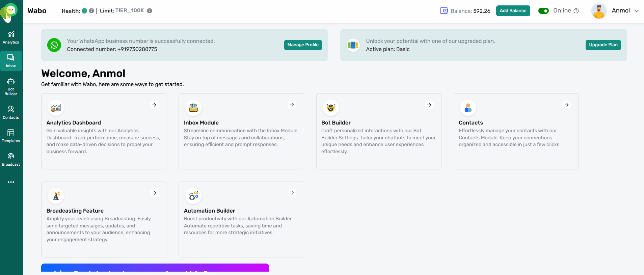Open Bot Builder in the sidebar

coord(11,87)
